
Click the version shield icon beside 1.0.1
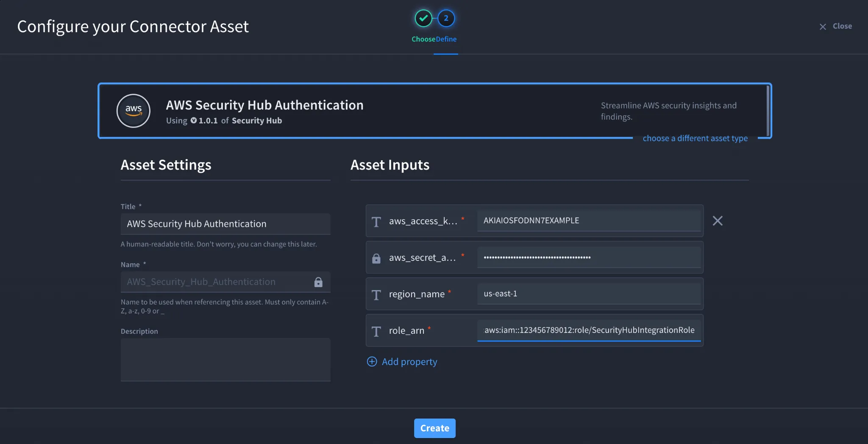pos(194,120)
